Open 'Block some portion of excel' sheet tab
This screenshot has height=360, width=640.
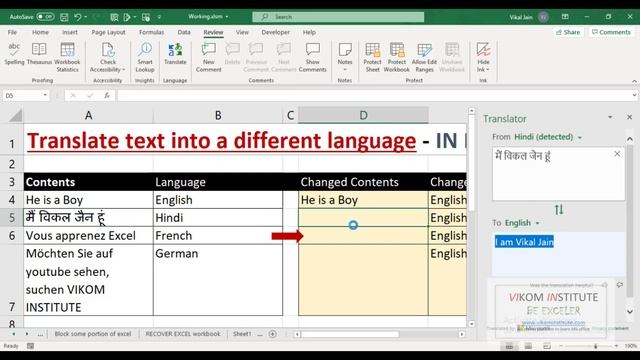pos(93,334)
